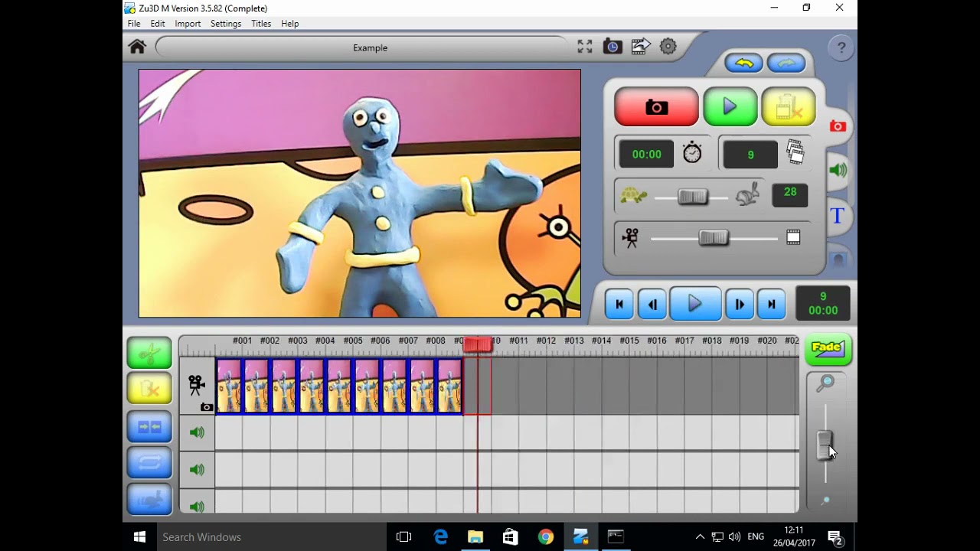This screenshot has width=980, height=551.
Task: Click the stopwatch timer icon
Action: [x=692, y=152]
